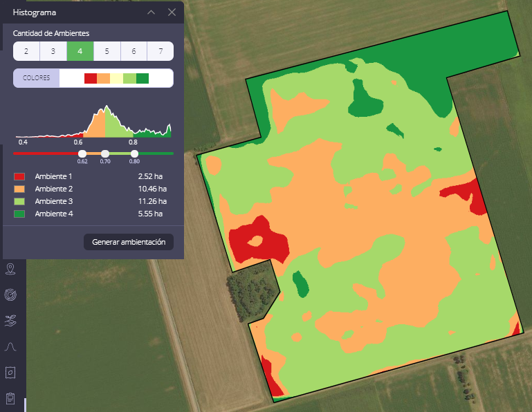Click the Cantidad de Ambientes heading
The width and height of the screenshot is (532, 412).
(51, 33)
